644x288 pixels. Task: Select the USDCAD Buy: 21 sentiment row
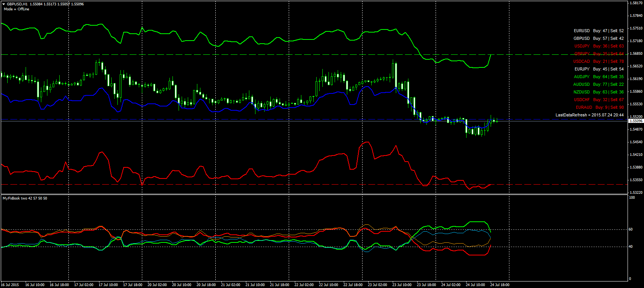click(598, 61)
